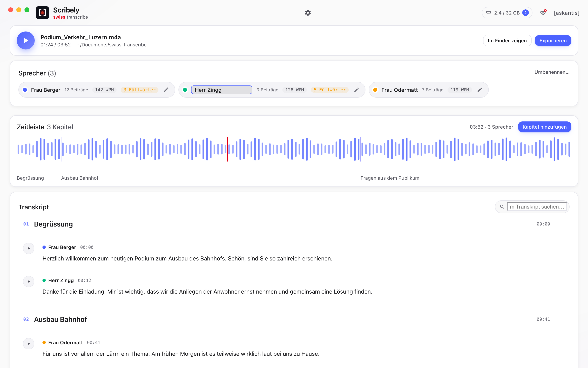
Task: Click 128 WPM badge
Action: [294, 90]
